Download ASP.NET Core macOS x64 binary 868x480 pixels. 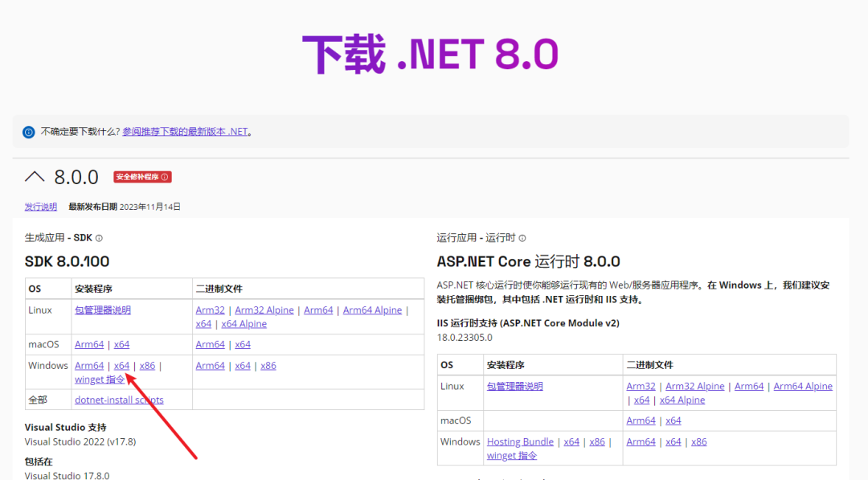[674, 421]
